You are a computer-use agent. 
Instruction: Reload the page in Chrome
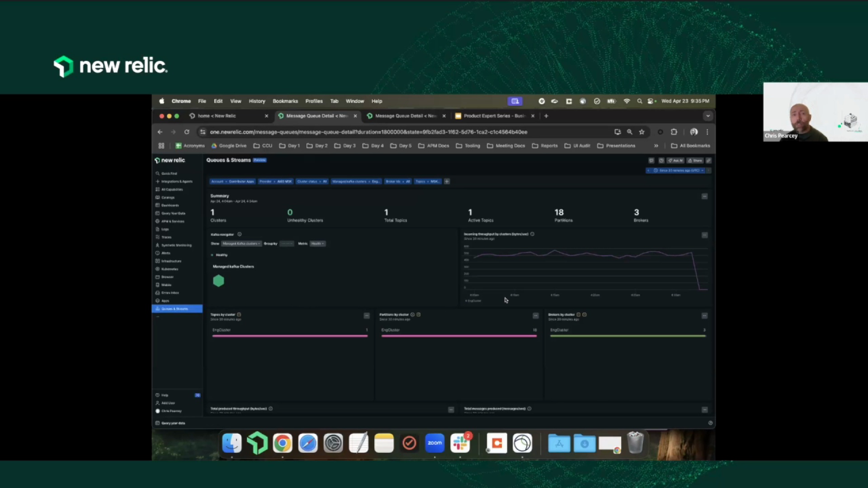coord(187,132)
